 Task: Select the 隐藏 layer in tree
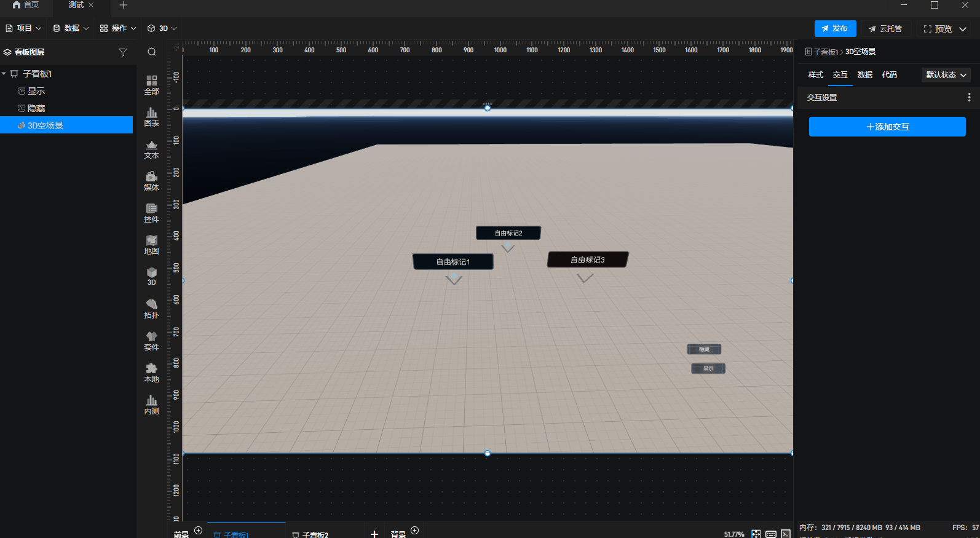36,108
